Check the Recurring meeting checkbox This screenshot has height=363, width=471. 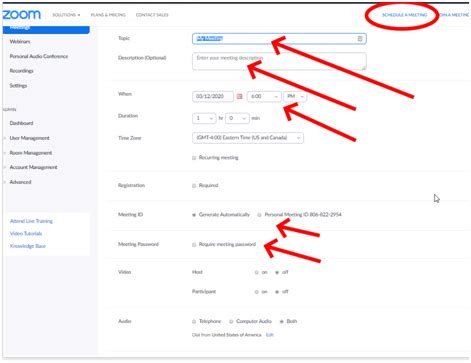tap(194, 158)
